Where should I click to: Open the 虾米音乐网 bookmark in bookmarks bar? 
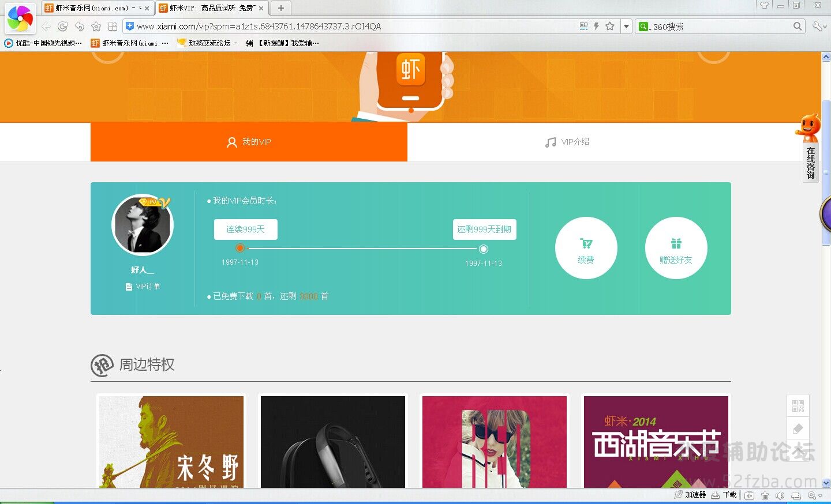click(130, 43)
